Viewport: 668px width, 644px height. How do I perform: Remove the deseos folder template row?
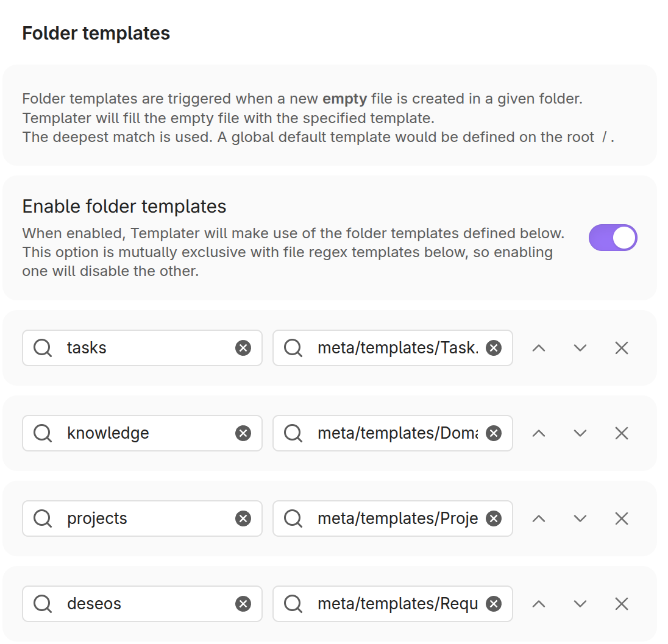(621, 604)
